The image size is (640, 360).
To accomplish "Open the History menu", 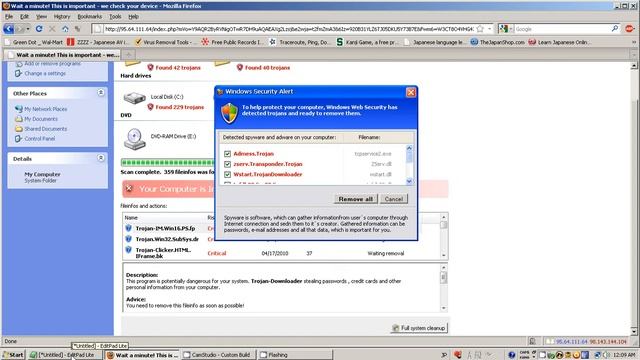I will click(x=62, y=17).
